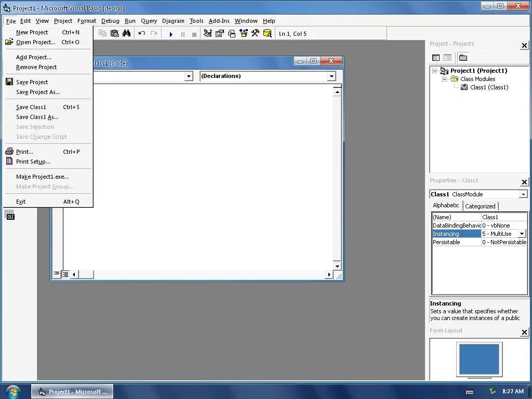Image resolution: width=532 pixels, height=399 pixels.
Task: Click the code window scroll up arrow
Action: pyautogui.click(x=337, y=92)
